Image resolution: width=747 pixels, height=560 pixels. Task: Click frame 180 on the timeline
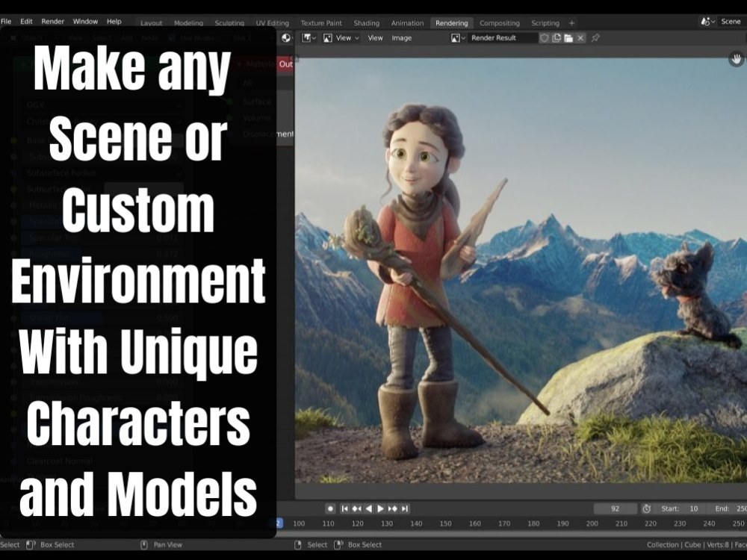[533, 523]
